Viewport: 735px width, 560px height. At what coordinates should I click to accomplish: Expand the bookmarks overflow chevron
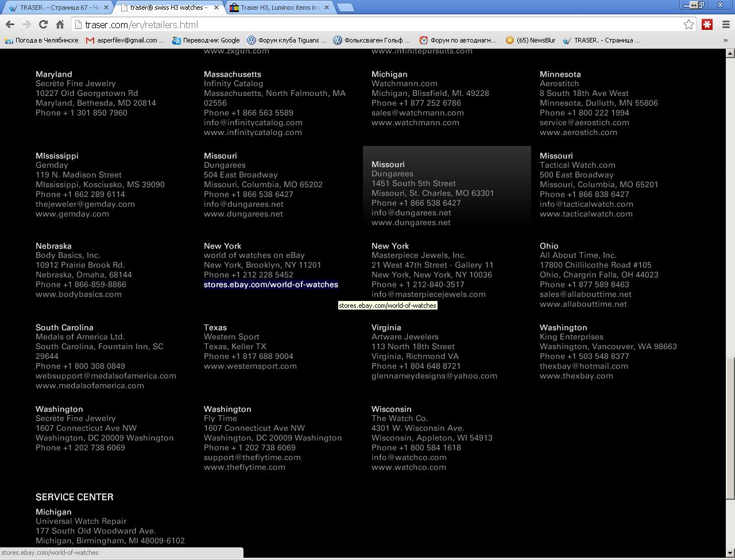coord(725,40)
